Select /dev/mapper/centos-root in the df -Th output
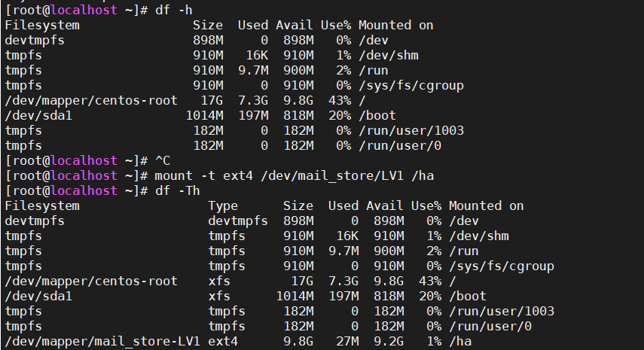The width and height of the screenshot is (644, 350). tap(91, 281)
